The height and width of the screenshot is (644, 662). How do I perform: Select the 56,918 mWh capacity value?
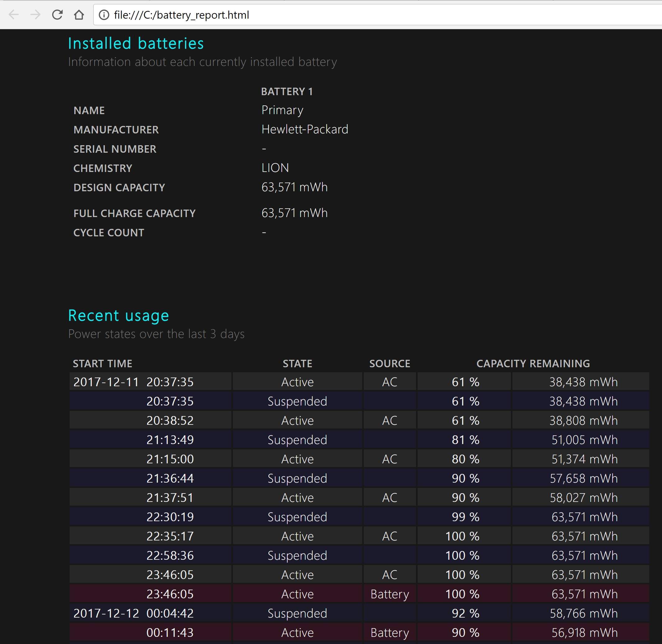coord(585,632)
